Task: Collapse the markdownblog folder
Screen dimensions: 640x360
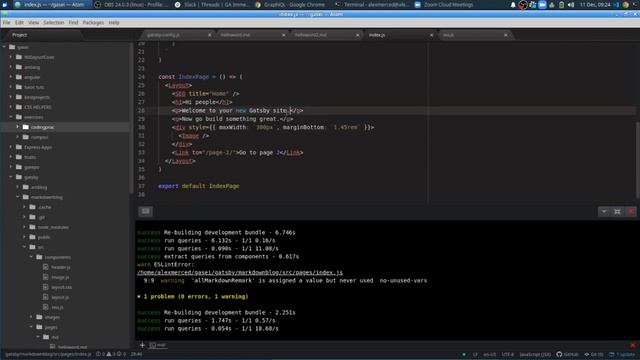Action: click(x=18, y=197)
